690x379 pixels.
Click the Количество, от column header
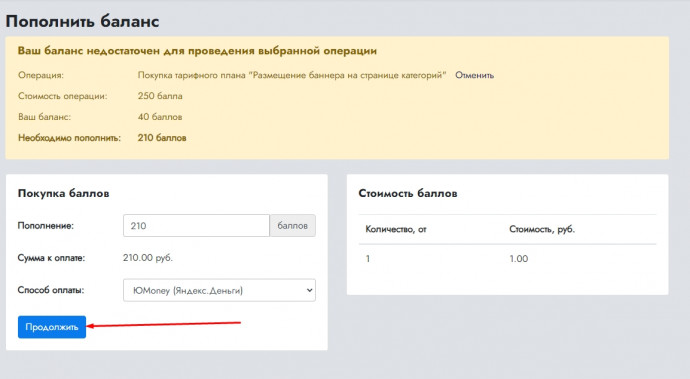(396, 229)
